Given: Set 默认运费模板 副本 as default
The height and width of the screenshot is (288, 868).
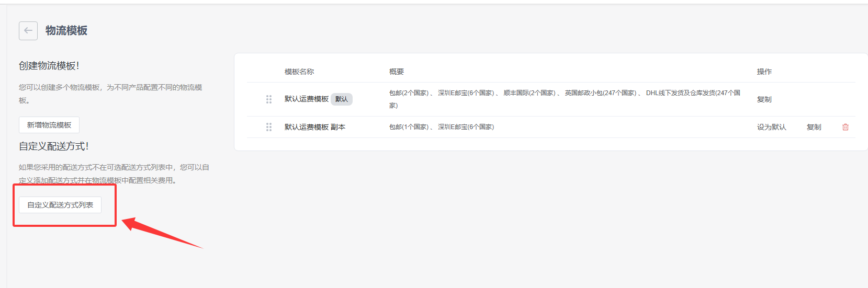Looking at the screenshot, I should pyautogui.click(x=771, y=127).
